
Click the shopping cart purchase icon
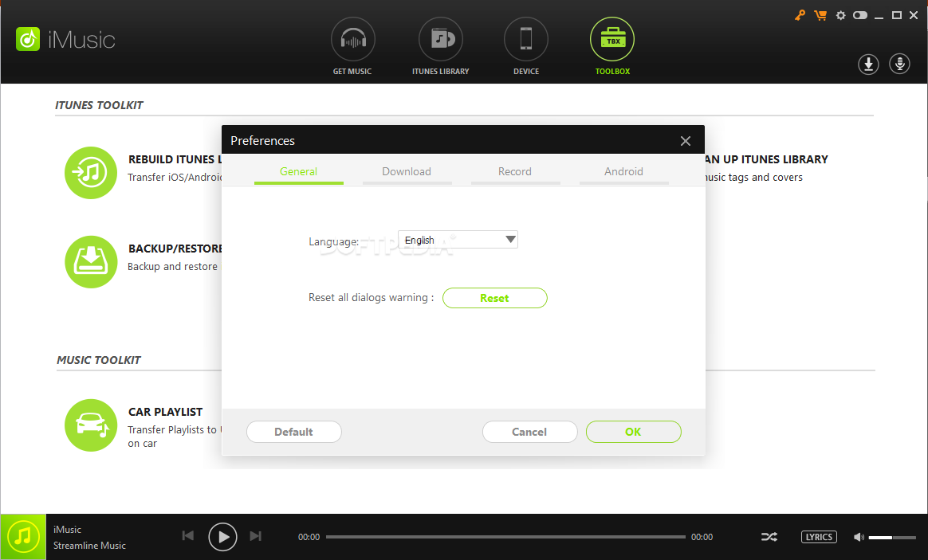[x=820, y=15]
